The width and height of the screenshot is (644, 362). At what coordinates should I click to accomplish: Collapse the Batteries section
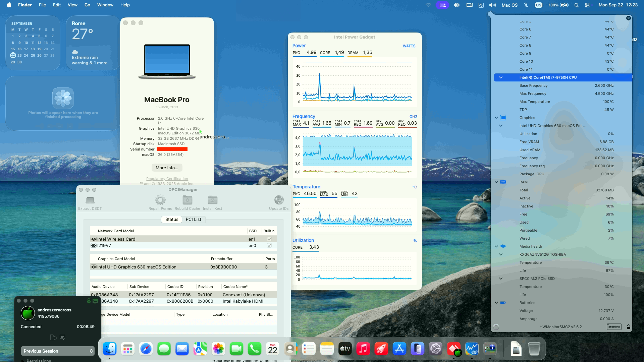[x=496, y=303]
